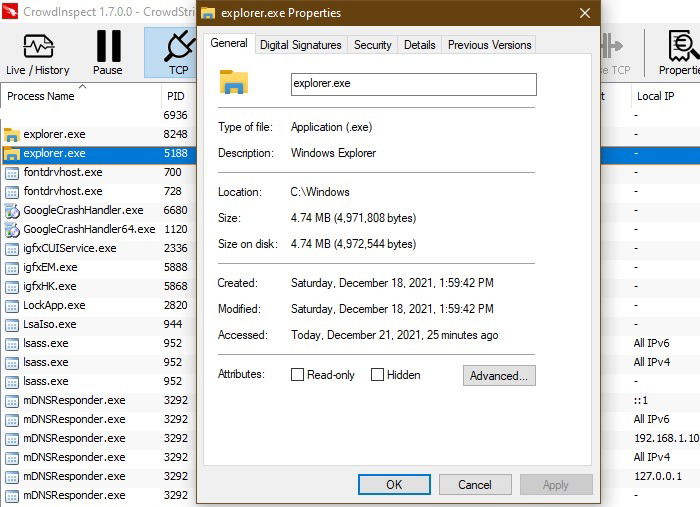Sort by PID column header
The height and width of the screenshot is (507, 700).
click(179, 96)
